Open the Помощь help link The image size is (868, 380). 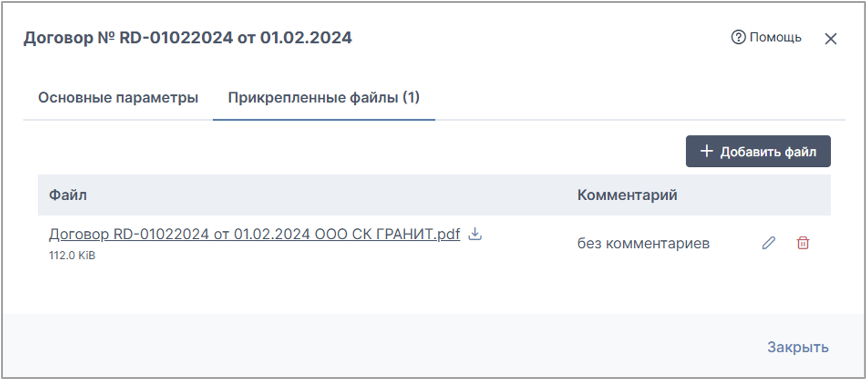775,37
